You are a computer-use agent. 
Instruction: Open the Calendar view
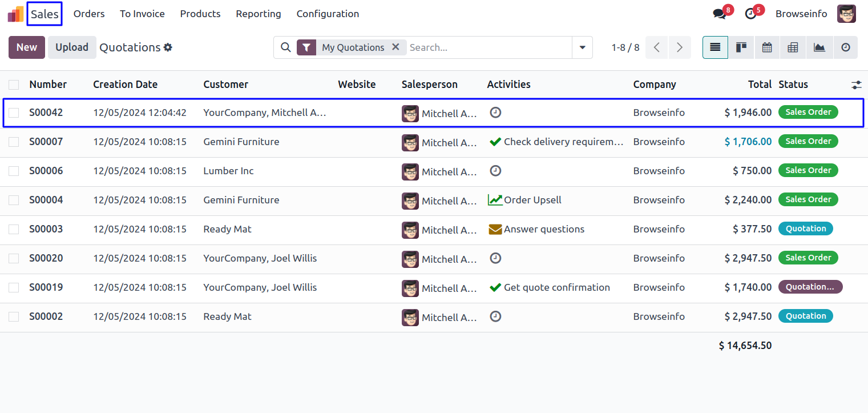pos(767,47)
